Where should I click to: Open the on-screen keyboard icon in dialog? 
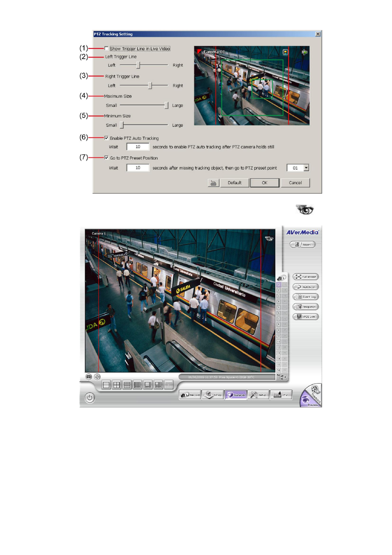click(213, 183)
